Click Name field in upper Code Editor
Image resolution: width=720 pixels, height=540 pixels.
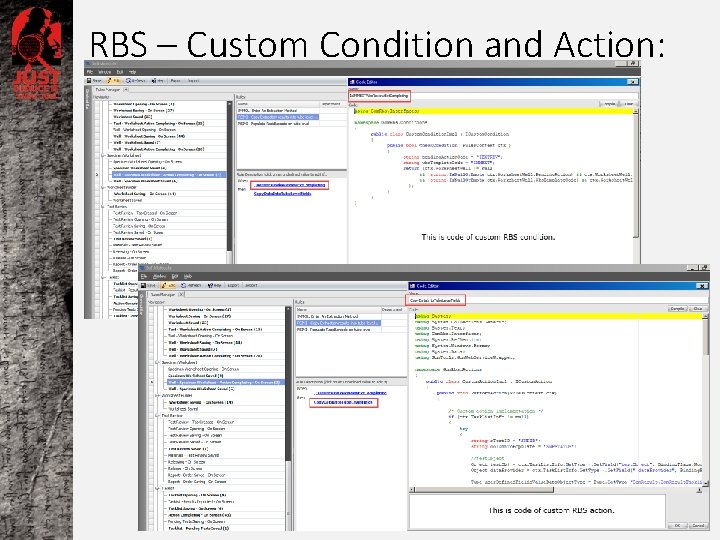[x=493, y=96]
